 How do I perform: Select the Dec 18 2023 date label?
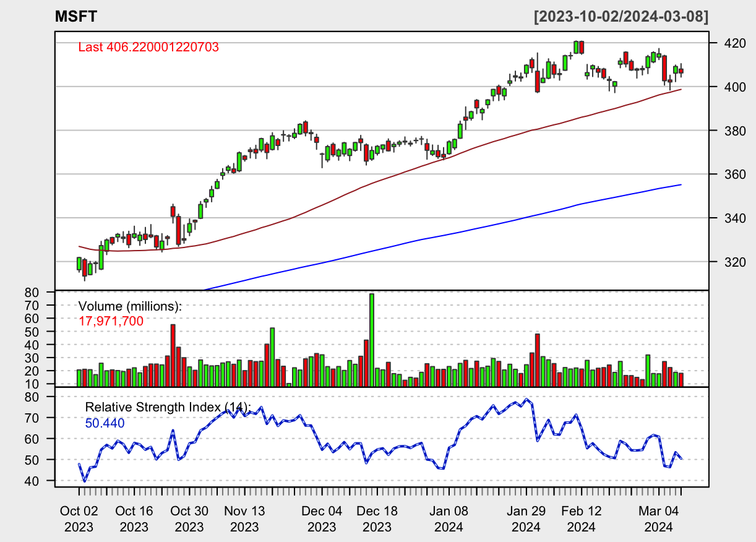tap(377, 519)
